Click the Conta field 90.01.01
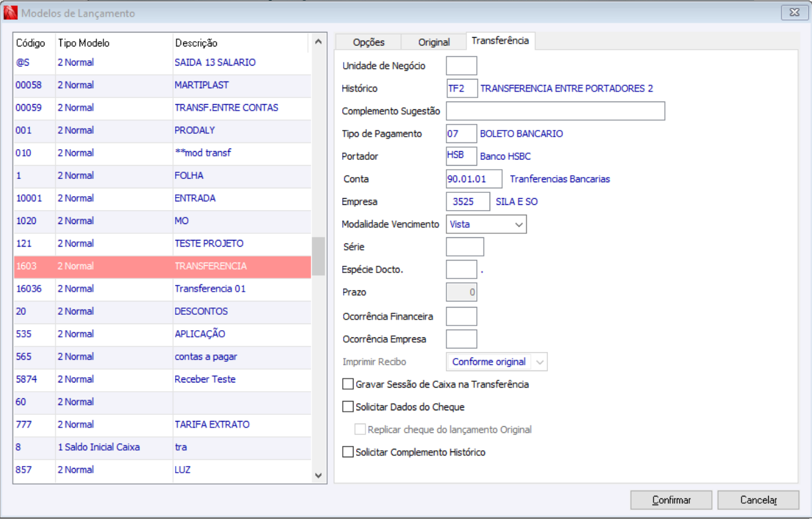The width and height of the screenshot is (812, 519). coord(474,179)
